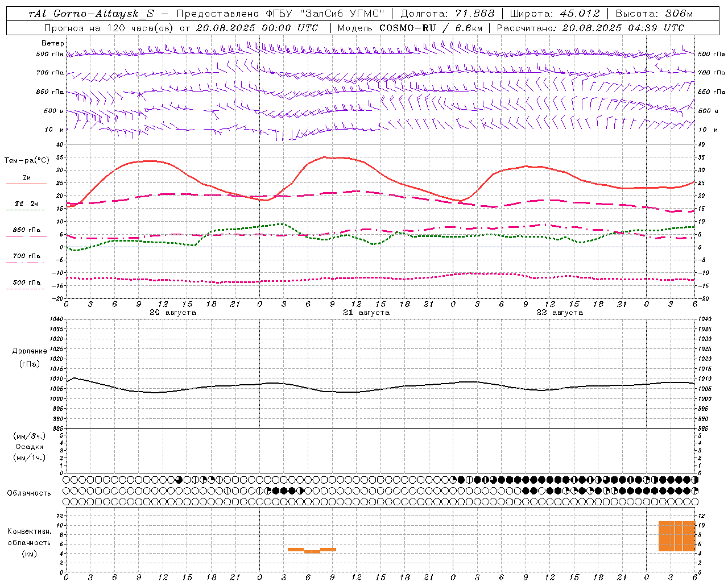The image size is (728, 582).
Task: Click the Ветер panel label
Action: point(53,43)
